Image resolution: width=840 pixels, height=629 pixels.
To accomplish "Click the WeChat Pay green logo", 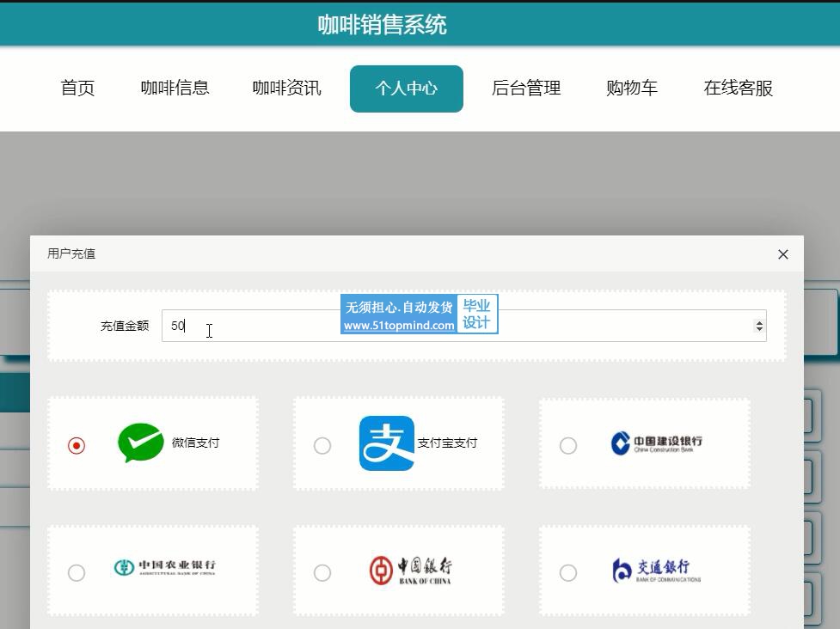I will point(140,443).
